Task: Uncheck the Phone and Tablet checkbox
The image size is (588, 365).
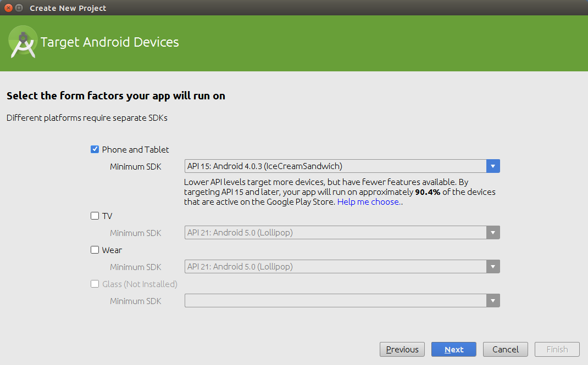Action: pos(95,149)
